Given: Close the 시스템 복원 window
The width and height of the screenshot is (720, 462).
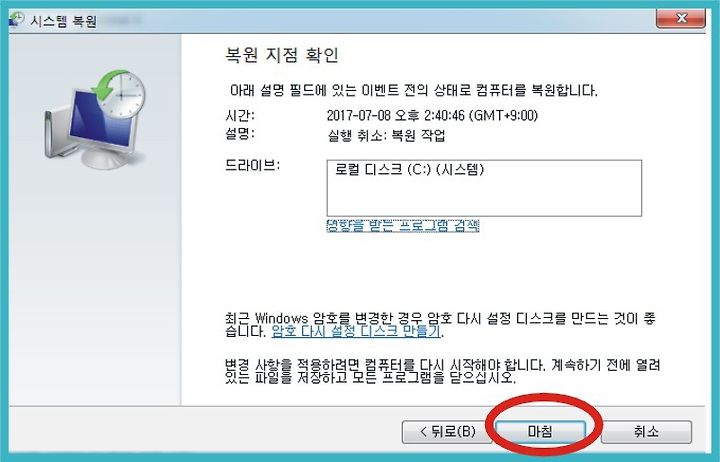Looking at the screenshot, I should click(681, 18).
